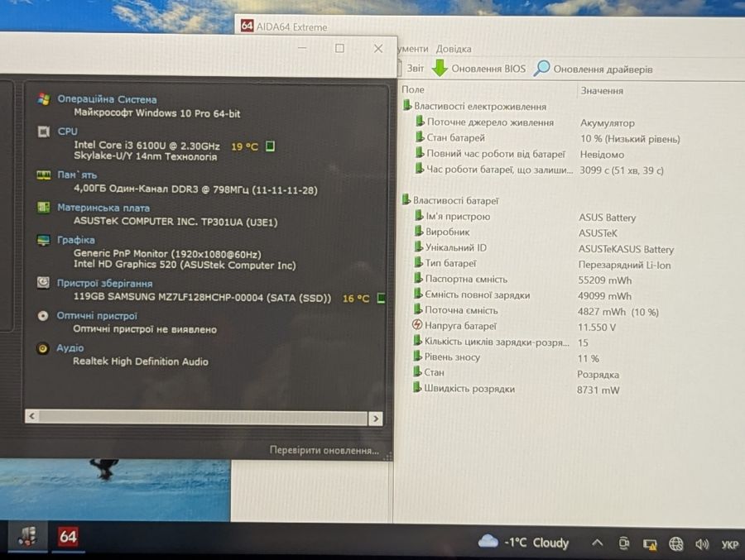Click the 55209 mWh value cell
Viewport: 745px width, 560px height.
click(x=604, y=280)
